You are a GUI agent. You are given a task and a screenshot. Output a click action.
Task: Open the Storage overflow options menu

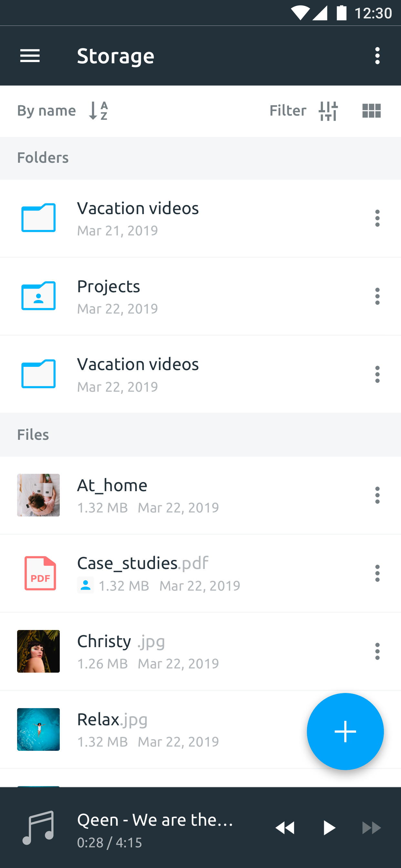point(377,56)
